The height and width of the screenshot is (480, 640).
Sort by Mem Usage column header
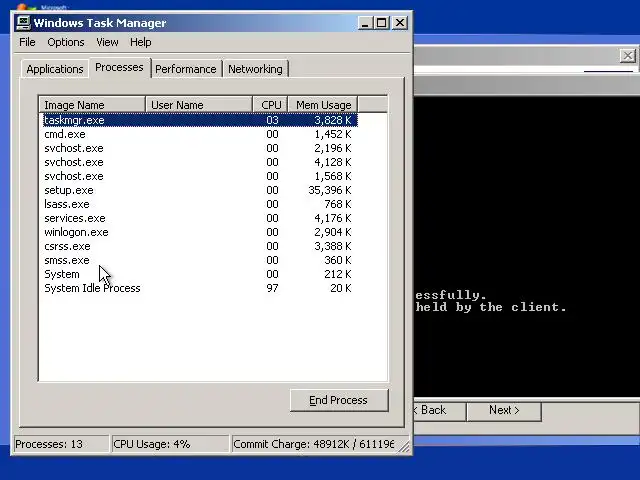[x=323, y=105]
